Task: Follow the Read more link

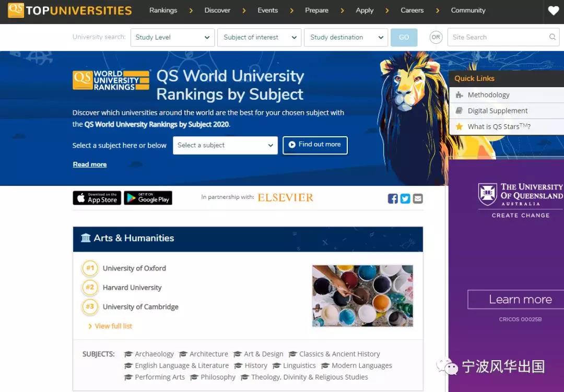Action: pyautogui.click(x=90, y=164)
